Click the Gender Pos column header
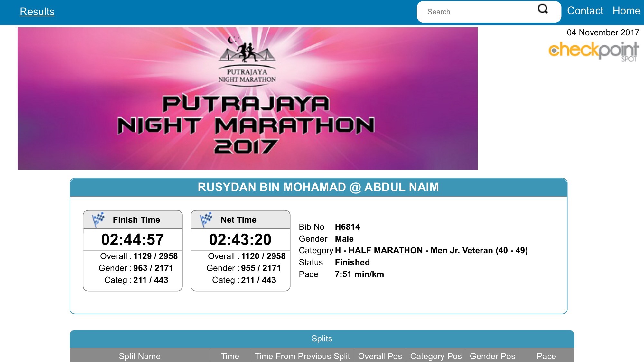 [x=492, y=356]
